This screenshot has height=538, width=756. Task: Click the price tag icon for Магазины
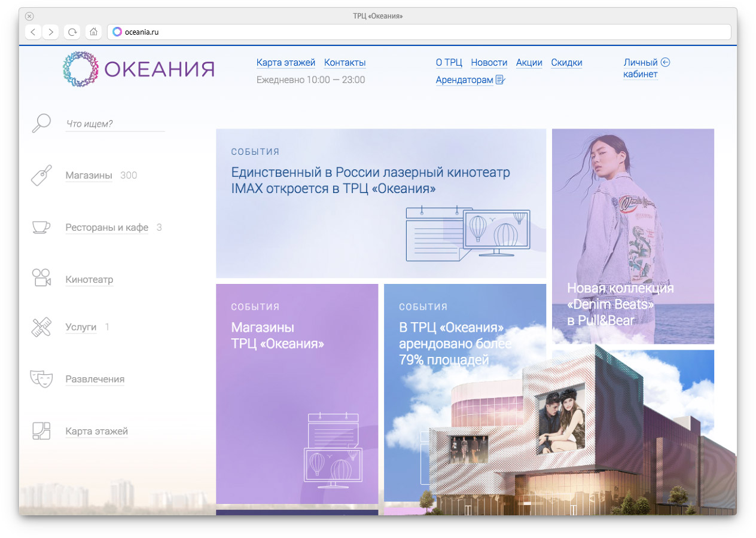(41, 175)
